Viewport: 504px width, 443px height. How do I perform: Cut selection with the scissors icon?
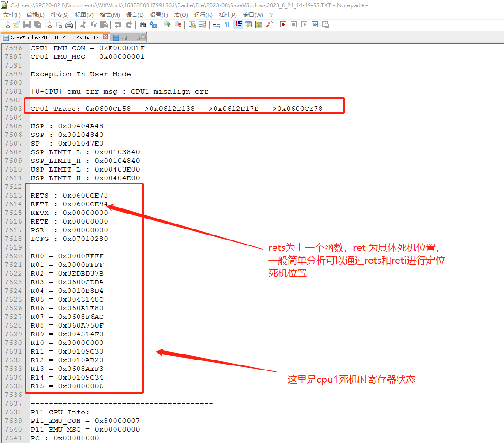click(x=83, y=25)
